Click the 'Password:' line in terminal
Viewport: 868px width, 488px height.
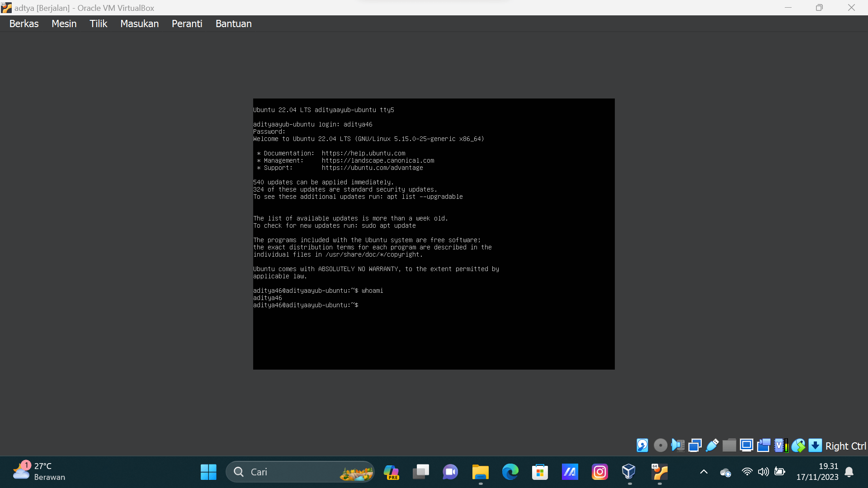(x=269, y=131)
